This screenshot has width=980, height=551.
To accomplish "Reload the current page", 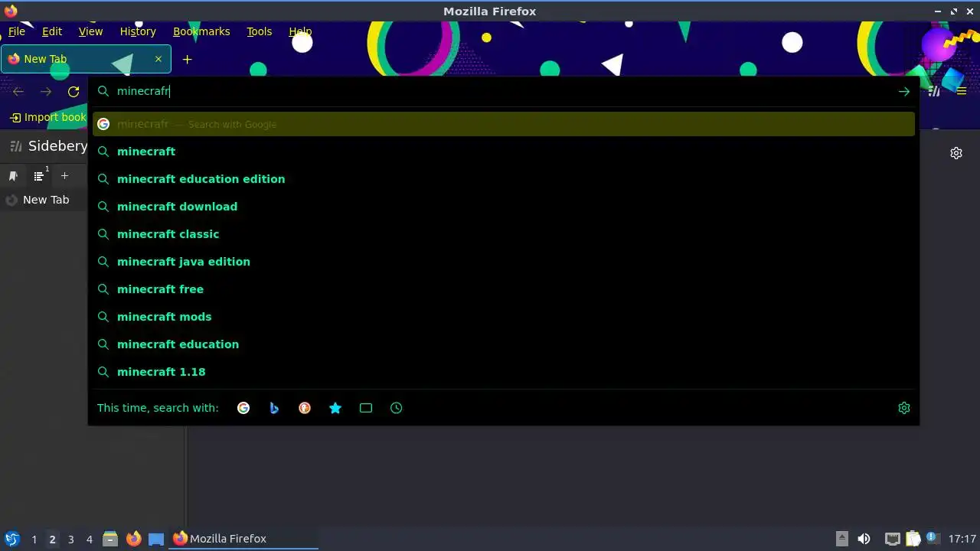I will tap(73, 92).
